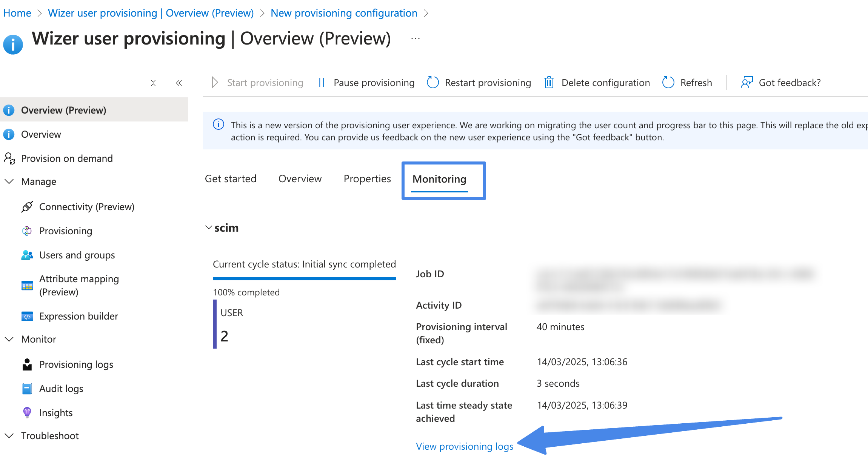
Task: Click the Overview (Preview) sidebar info icon
Action: click(9, 110)
